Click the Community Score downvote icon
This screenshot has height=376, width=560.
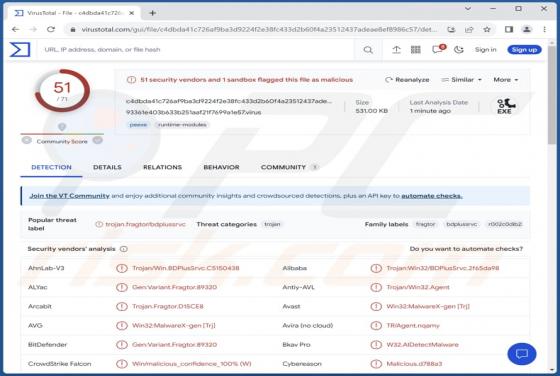pos(26,140)
